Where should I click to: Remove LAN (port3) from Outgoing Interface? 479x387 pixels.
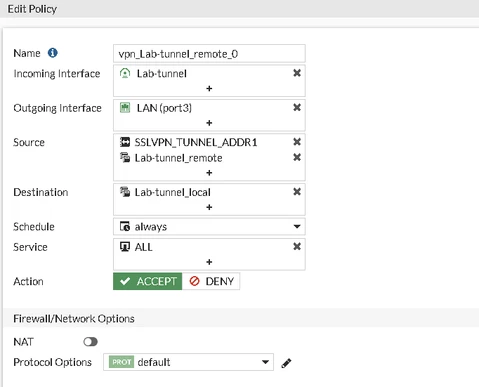pyautogui.click(x=297, y=107)
